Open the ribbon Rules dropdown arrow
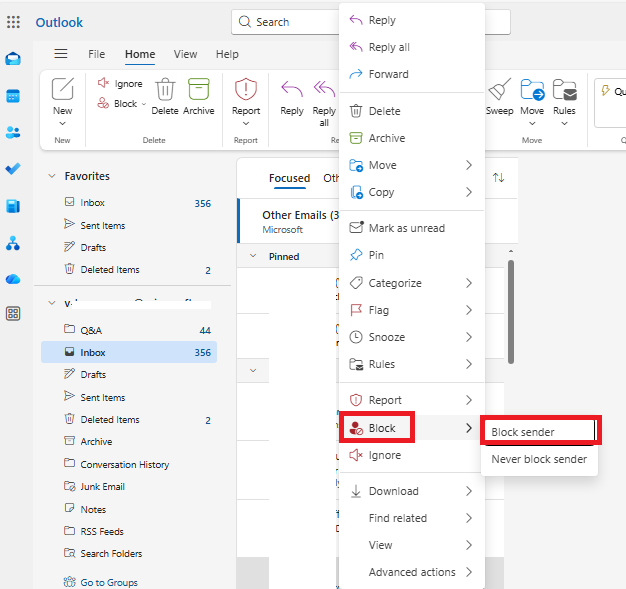Image resolution: width=626 pixels, height=589 pixels. [x=565, y=123]
